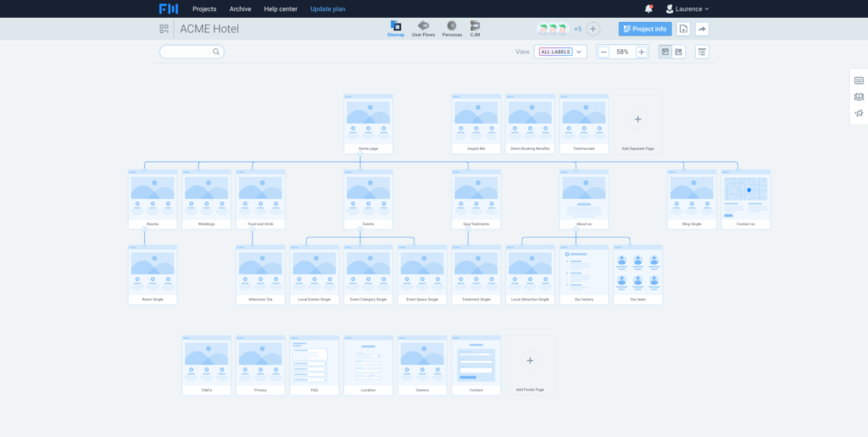Collapse children under Spa/Treatments
The width and height of the screenshot is (868, 437).
tap(468, 229)
